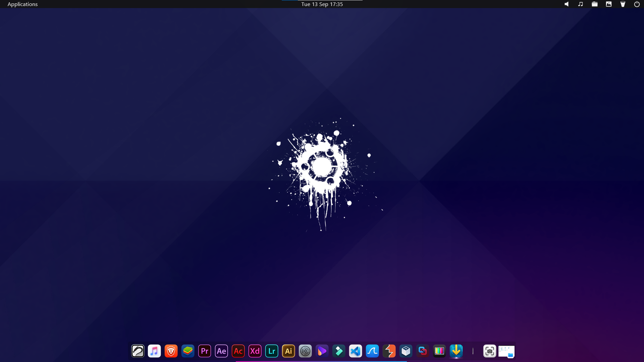Viewport: 644px width, 362px height.
Task: Click the music note tray icon
Action: tap(581, 4)
